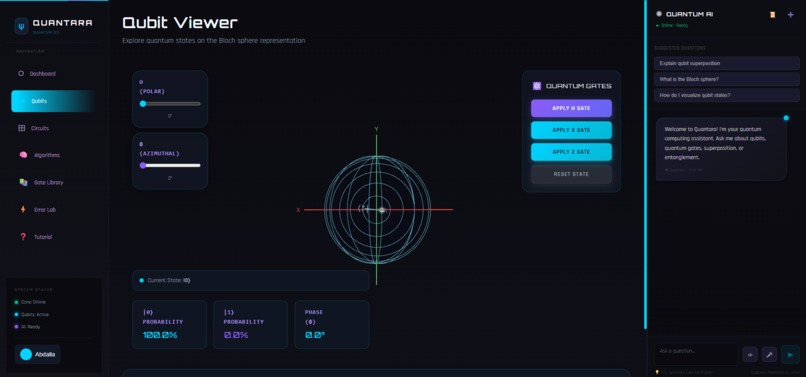Open the Dashboard page label
The height and width of the screenshot is (377, 806).
43,74
